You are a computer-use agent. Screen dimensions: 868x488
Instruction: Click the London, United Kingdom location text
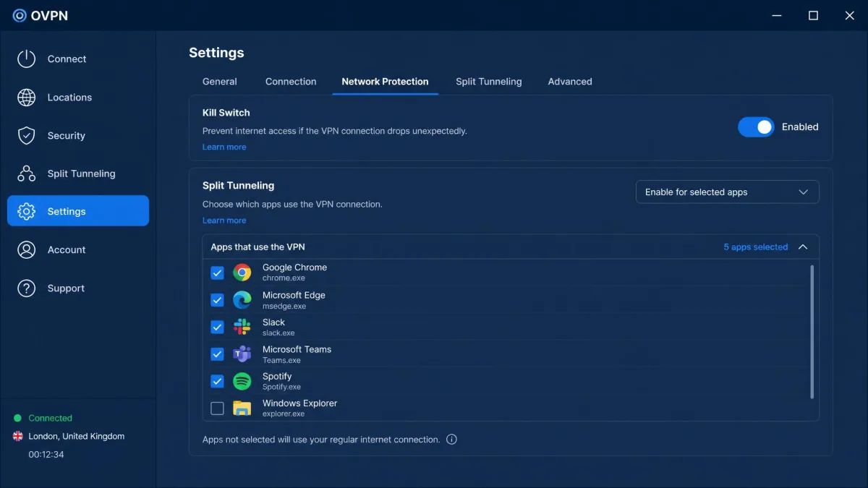pos(77,437)
